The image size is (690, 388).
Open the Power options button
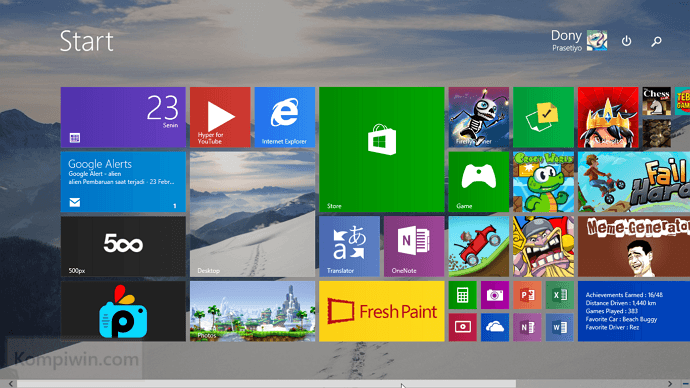(x=626, y=41)
